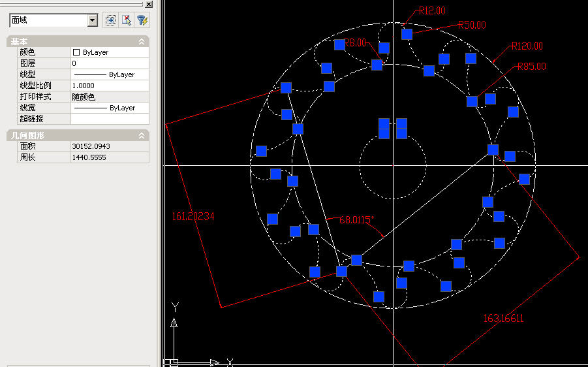This screenshot has width=588, height=367.
Task: Select the 超链接 property label
Action: (x=32, y=119)
